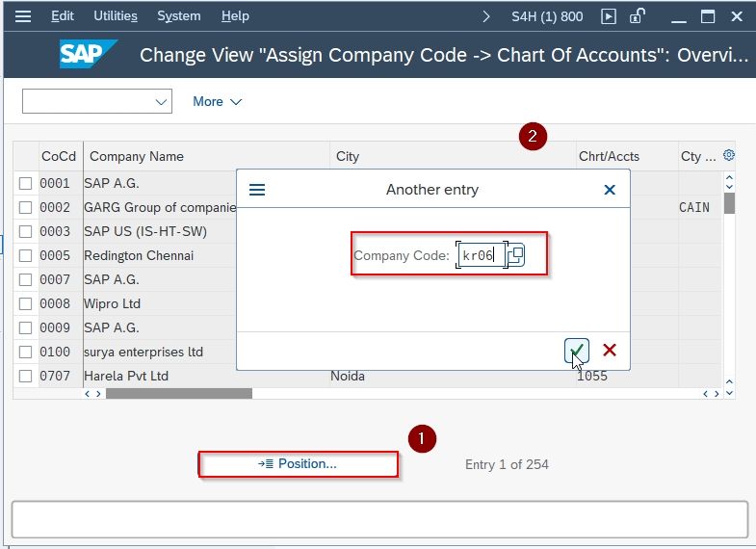756x549 pixels.
Task: Click the play session icon in header
Action: (609, 16)
